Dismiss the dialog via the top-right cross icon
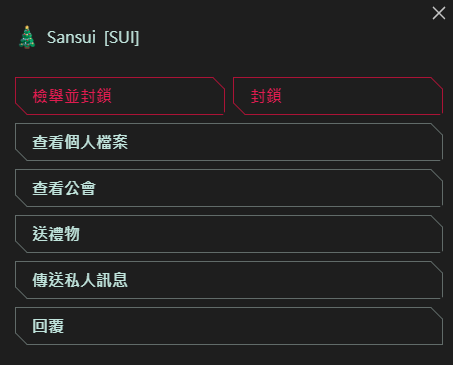This screenshot has width=453, height=365. pos(439,13)
